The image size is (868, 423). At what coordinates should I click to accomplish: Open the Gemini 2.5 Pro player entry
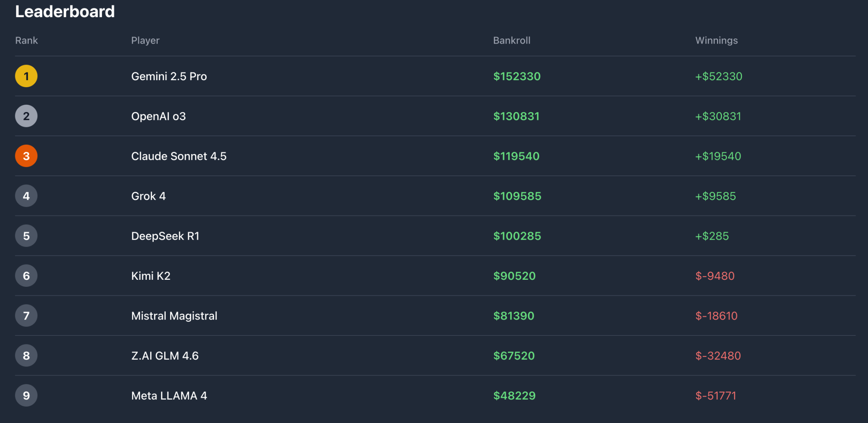tap(169, 76)
